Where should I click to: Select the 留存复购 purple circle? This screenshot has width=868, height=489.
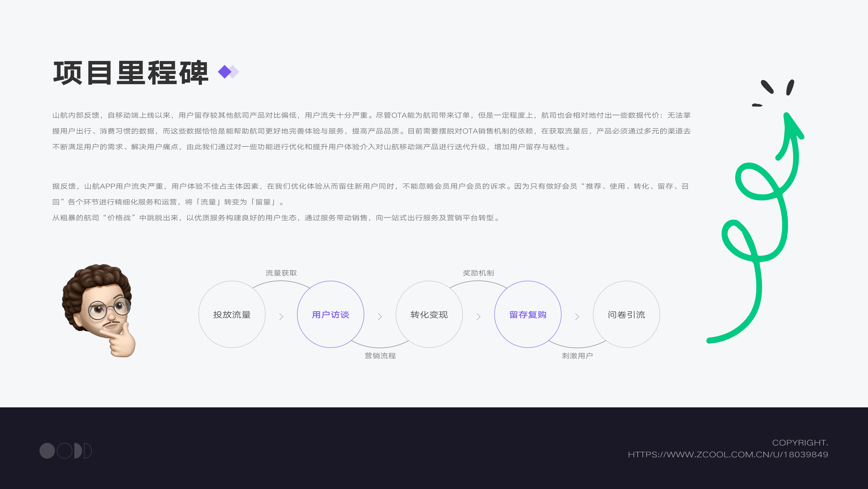point(528,314)
